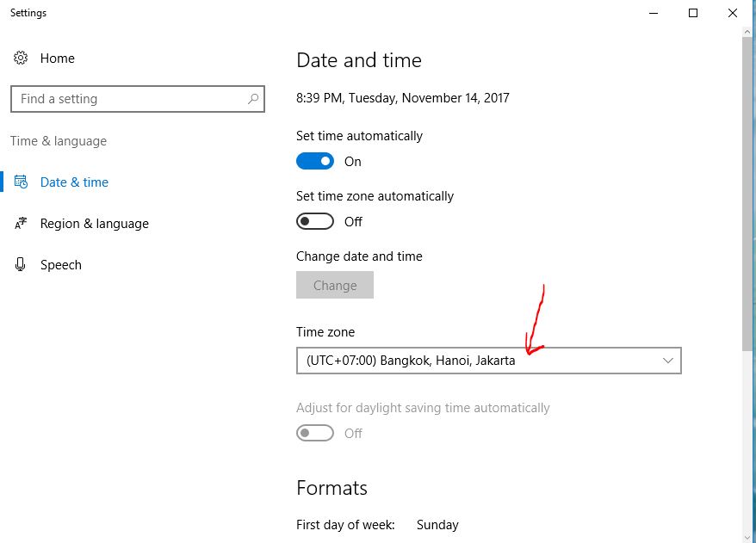Click the Find a setting search field
This screenshot has height=543, width=756.
129,99
